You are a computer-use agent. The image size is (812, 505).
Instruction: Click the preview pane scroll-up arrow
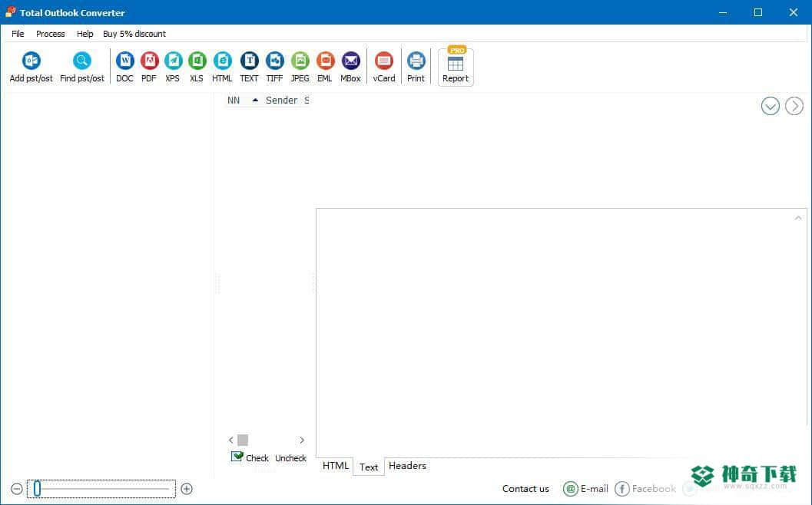[x=798, y=218]
